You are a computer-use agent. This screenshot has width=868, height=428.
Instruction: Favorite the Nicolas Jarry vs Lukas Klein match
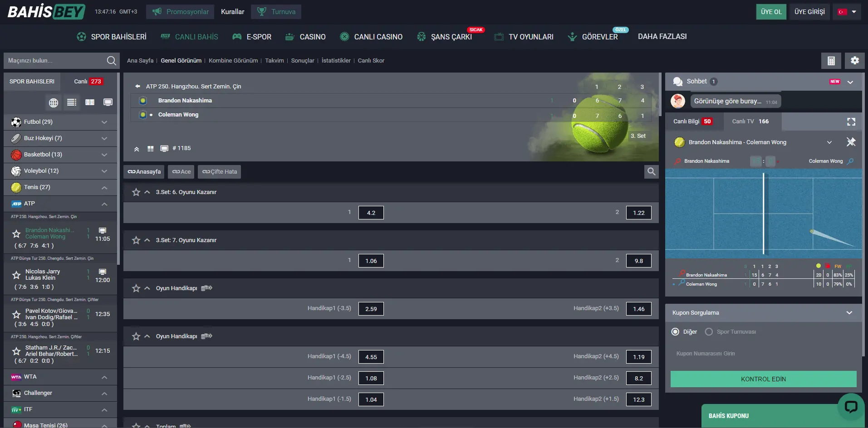(x=16, y=275)
